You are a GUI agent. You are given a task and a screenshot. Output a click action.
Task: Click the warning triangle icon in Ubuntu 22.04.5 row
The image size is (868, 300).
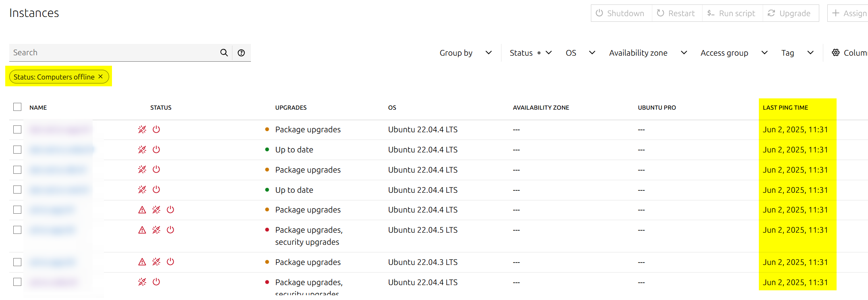pos(142,230)
